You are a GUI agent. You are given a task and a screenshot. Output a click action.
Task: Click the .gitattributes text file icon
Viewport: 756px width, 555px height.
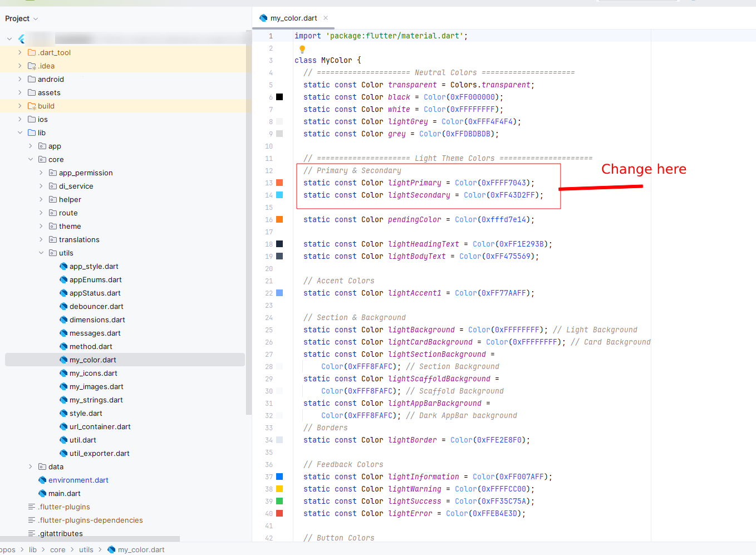click(x=32, y=533)
